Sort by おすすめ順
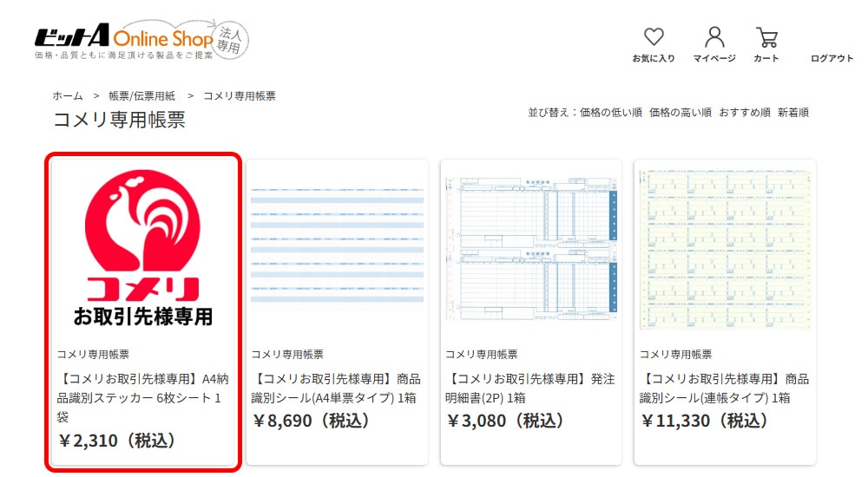This screenshot has height=477, width=868. point(745,113)
